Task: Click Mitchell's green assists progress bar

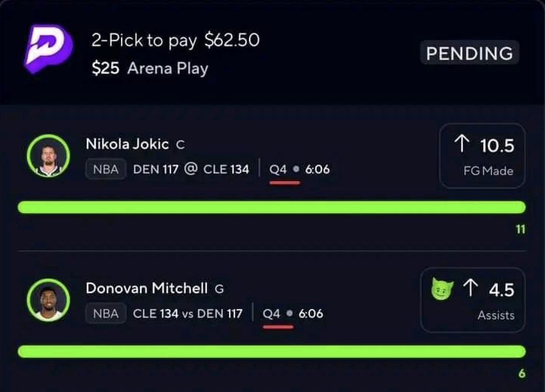Action: point(272,351)
